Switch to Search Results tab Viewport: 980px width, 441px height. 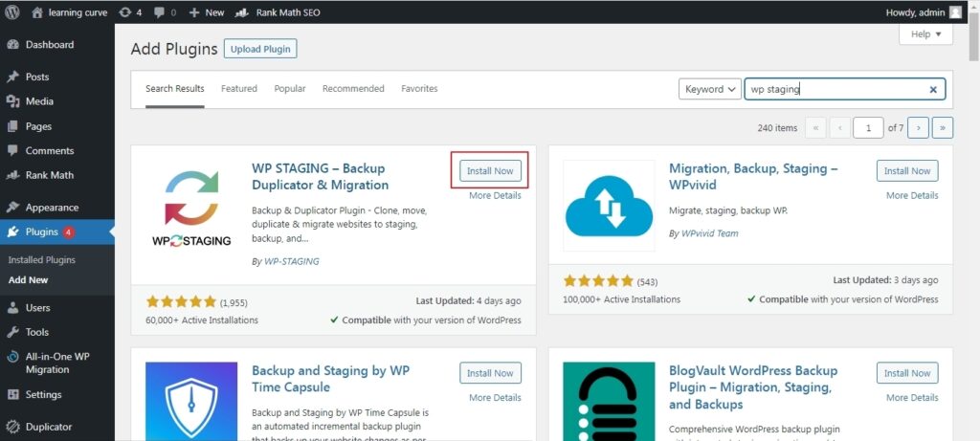175,89
